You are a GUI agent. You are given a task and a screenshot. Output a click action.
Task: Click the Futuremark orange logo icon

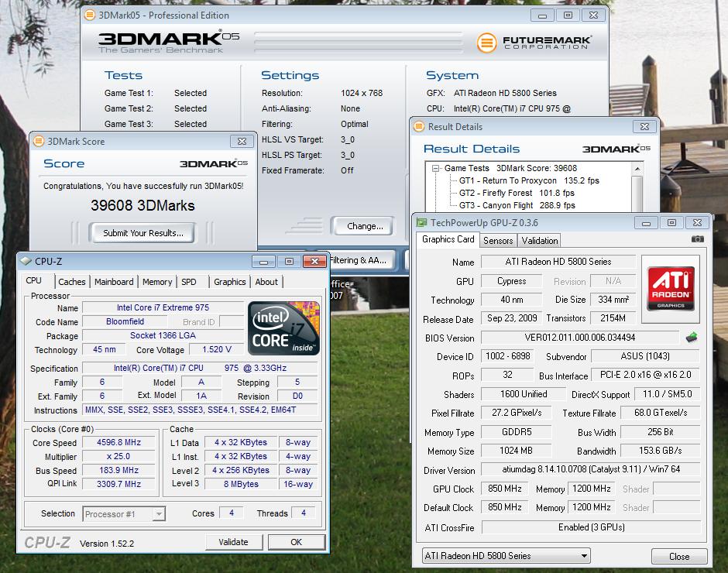(486, 43)
